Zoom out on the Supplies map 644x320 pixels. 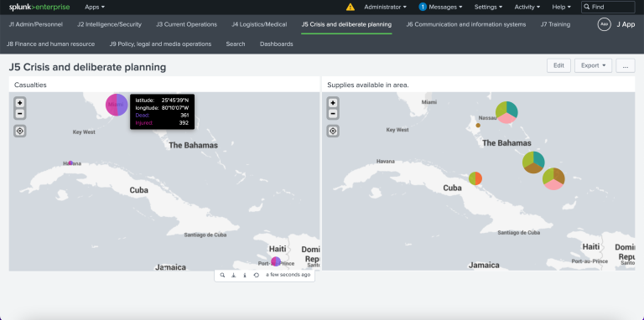point(333,114)
